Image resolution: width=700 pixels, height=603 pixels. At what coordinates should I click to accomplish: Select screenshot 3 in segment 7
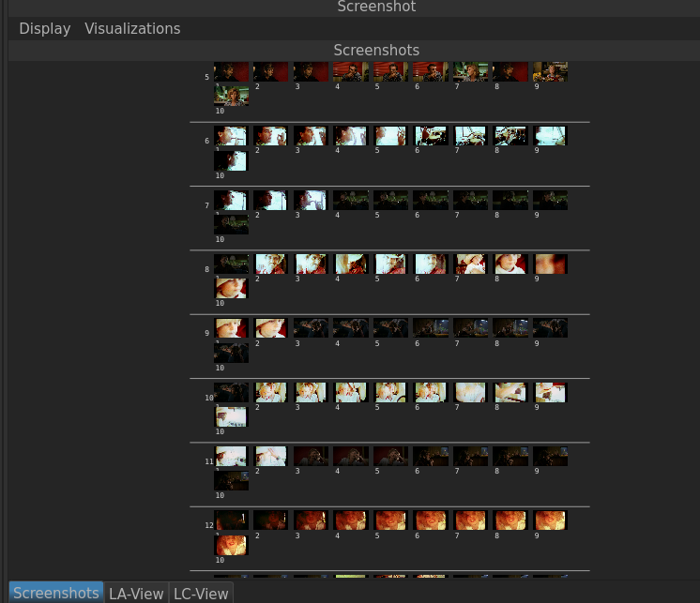click(311, 201)
